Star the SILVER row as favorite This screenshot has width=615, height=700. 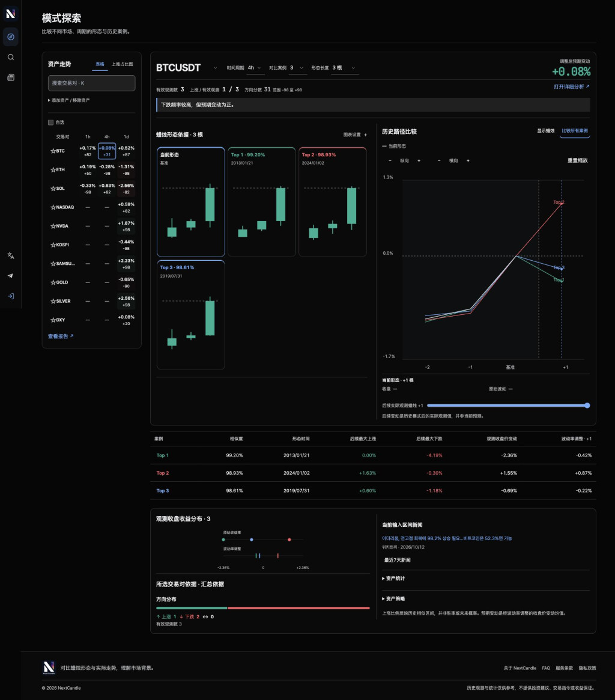53,301
